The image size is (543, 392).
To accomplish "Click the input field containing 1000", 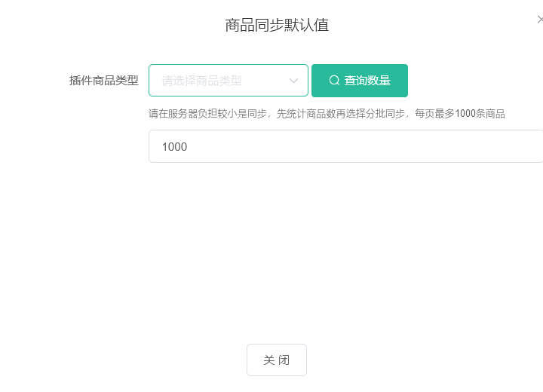I will (x=345, y=146).
